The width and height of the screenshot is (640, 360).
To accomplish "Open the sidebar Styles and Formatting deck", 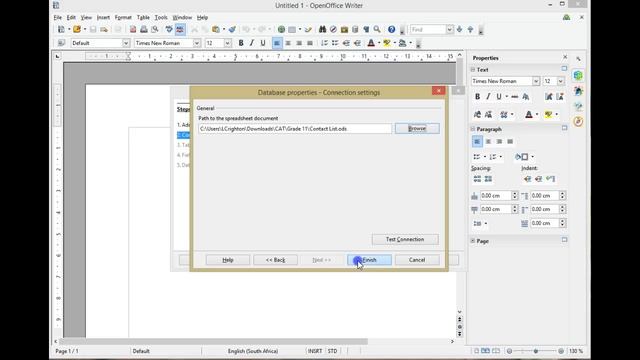I will pos(578,91).
